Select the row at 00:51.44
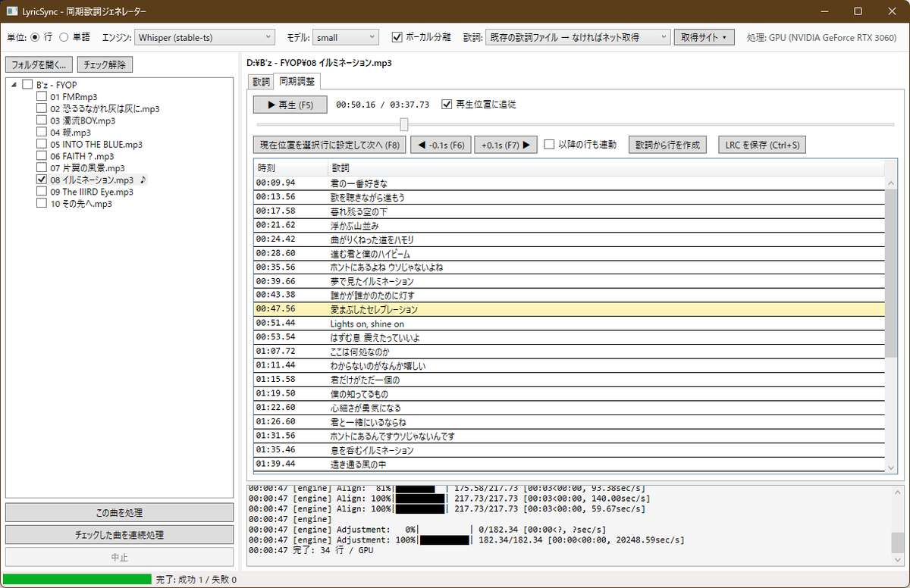910x588 pixels. [570, 324]
